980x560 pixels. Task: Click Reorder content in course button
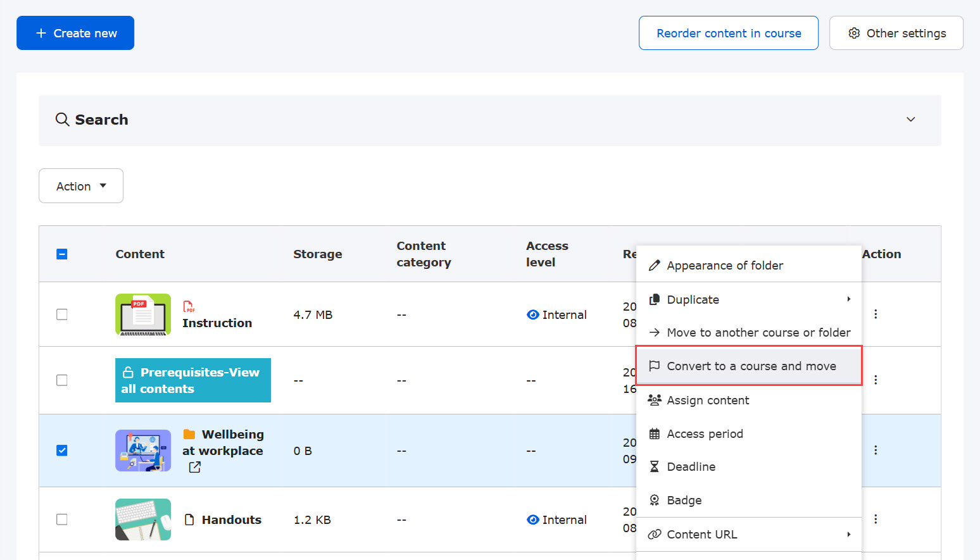728,33
